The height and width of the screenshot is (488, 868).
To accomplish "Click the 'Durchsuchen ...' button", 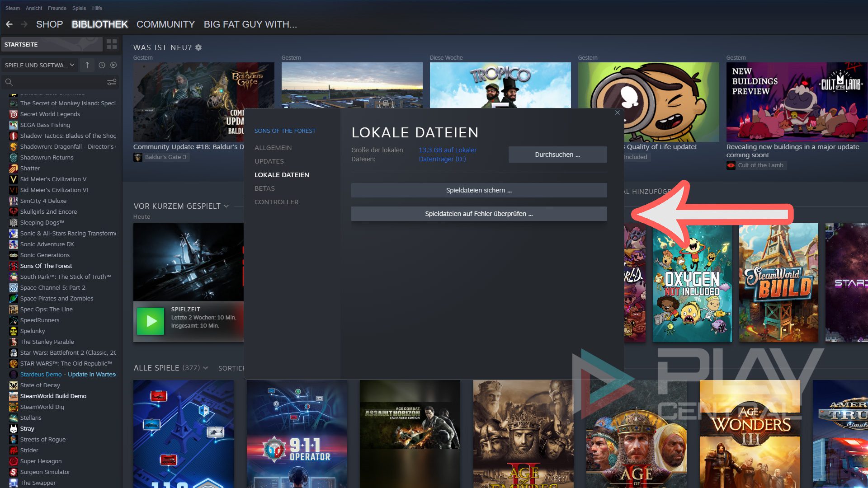I will 557,155.
